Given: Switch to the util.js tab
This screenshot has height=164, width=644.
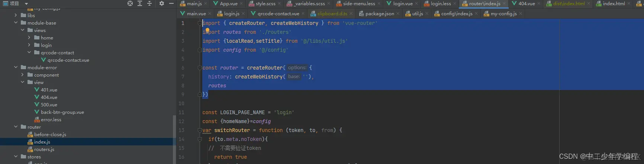Looking at the screenshot, I should click(x=418, y=14).
